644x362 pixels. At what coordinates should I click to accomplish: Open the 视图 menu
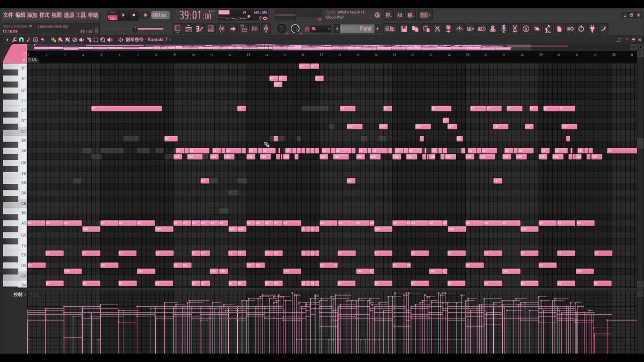coord(56,15)
